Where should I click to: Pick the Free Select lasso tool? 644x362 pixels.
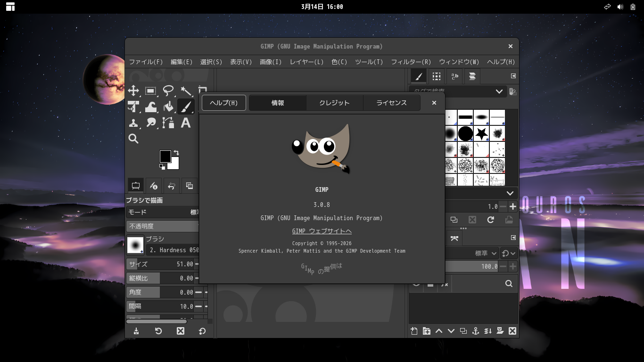(x=168, y=91)
